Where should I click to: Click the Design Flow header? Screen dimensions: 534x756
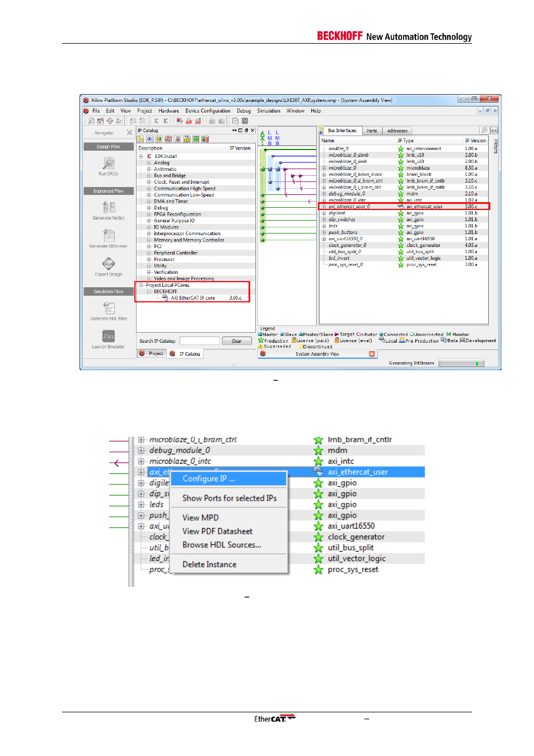[109, 147]
